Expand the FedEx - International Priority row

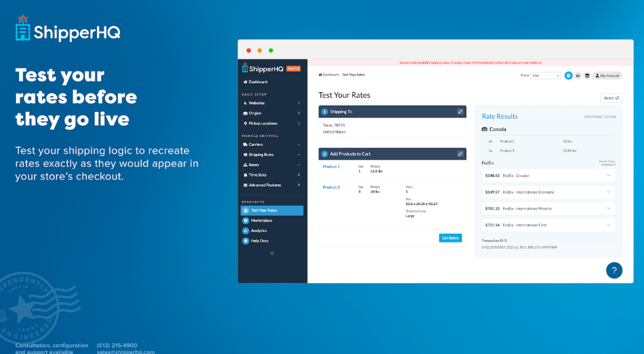[x=549, y=209]
